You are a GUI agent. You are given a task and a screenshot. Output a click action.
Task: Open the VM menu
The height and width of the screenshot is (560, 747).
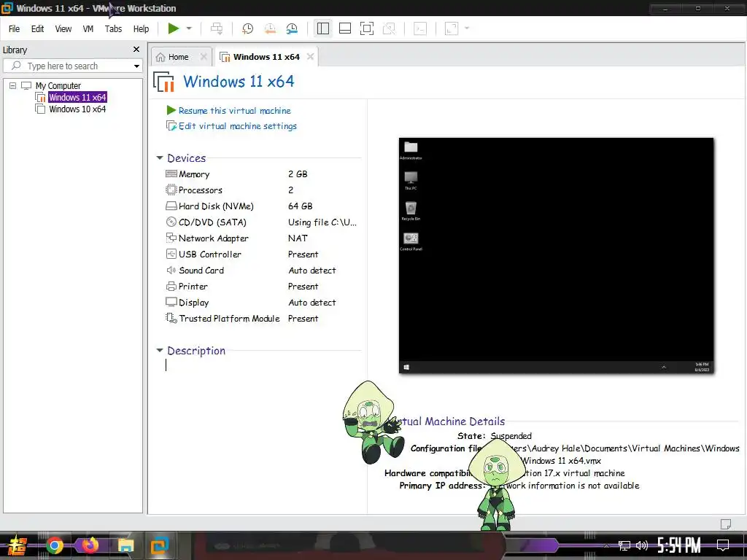pyautogui.click(x=88, y=29)
